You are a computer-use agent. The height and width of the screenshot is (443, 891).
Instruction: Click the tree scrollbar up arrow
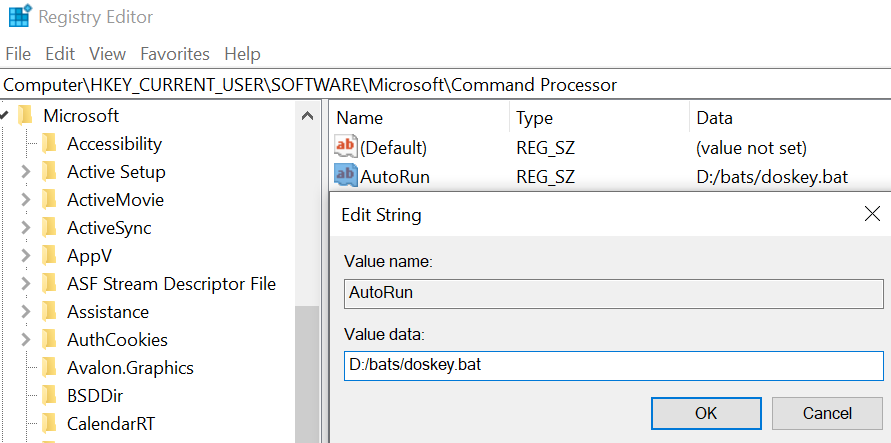[307, 116]
